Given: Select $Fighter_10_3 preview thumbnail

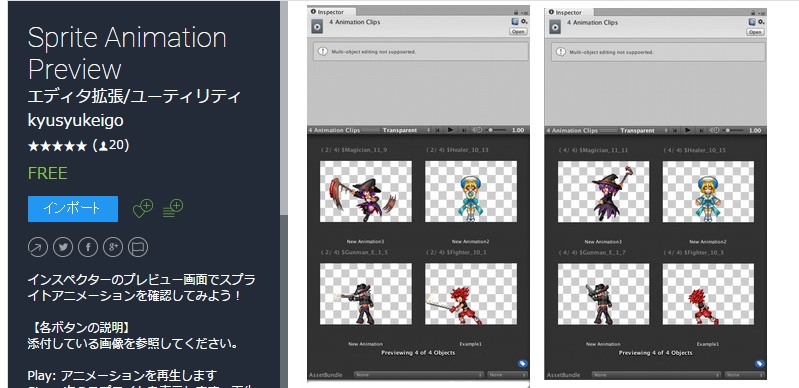Looking at the screenshot, I should (x=708, y=294).
